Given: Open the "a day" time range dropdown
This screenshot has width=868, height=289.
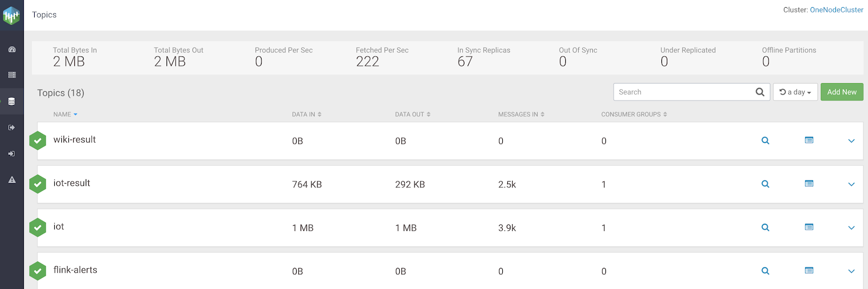Looking at the screenshot, I should [x=795, y=92].
